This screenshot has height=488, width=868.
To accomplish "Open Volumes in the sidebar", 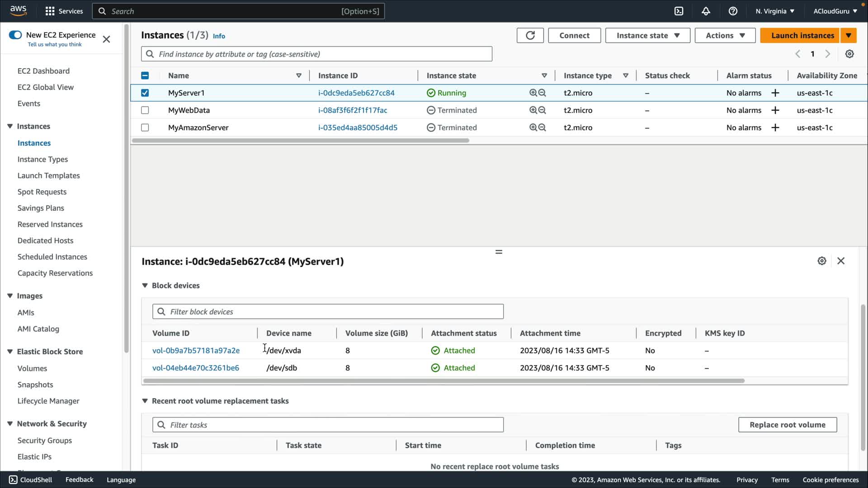I will (32, 368).
